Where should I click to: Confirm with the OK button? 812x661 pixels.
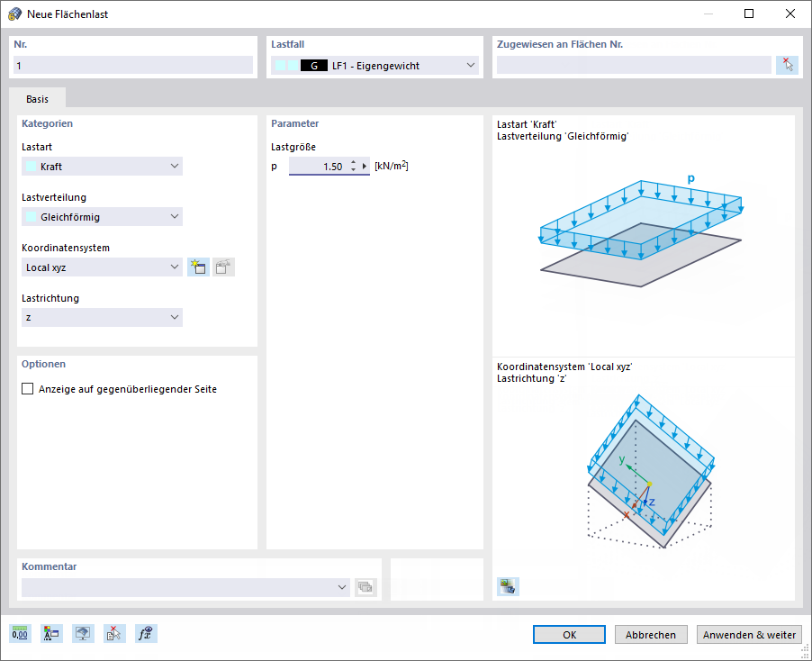569,635
